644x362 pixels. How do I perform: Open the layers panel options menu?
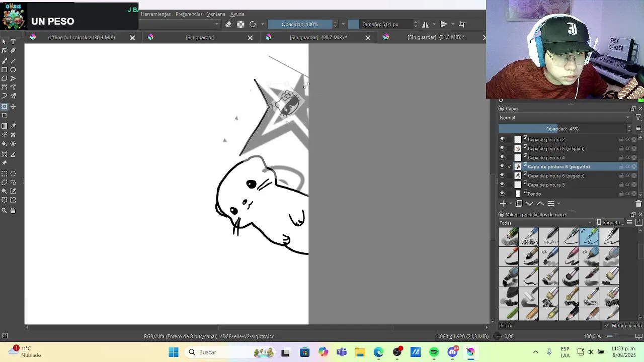coord(638,129)
